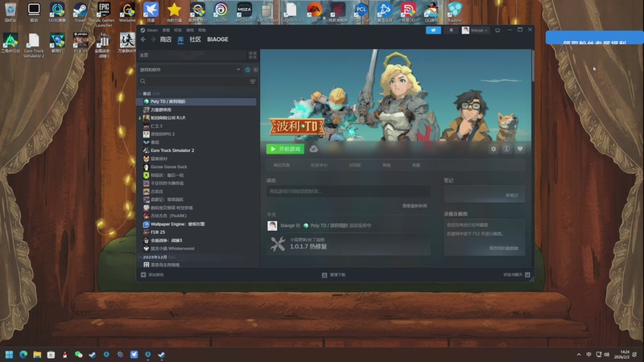Screen dimensions: 644x362
Task: Open Steam menu in title bar
Action: (x=150, y=30)
